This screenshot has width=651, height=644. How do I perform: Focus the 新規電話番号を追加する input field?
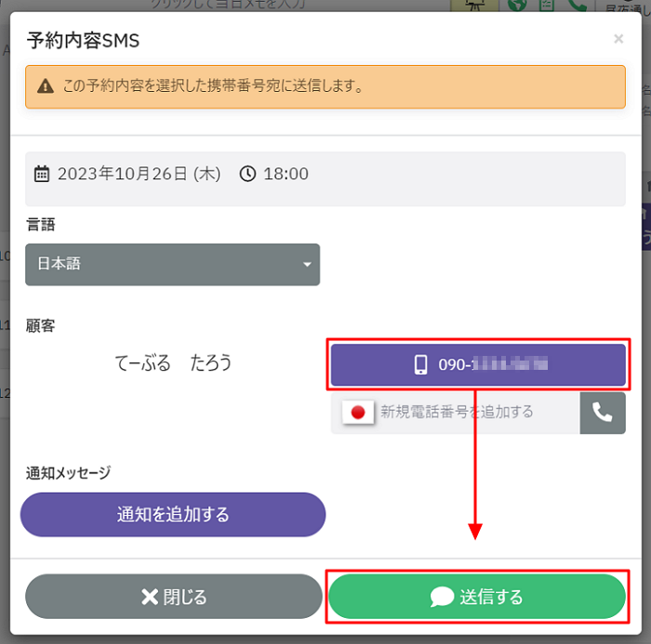(477, 412)
